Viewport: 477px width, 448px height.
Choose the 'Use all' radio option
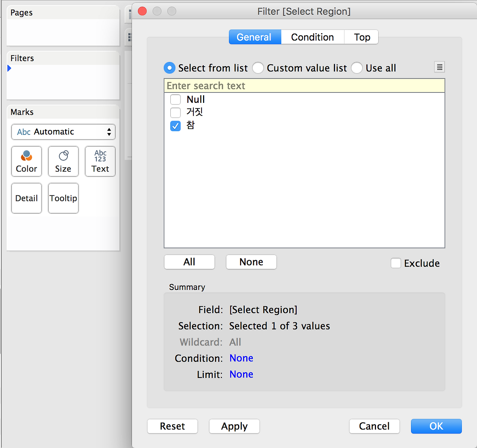tap(357, 68)
